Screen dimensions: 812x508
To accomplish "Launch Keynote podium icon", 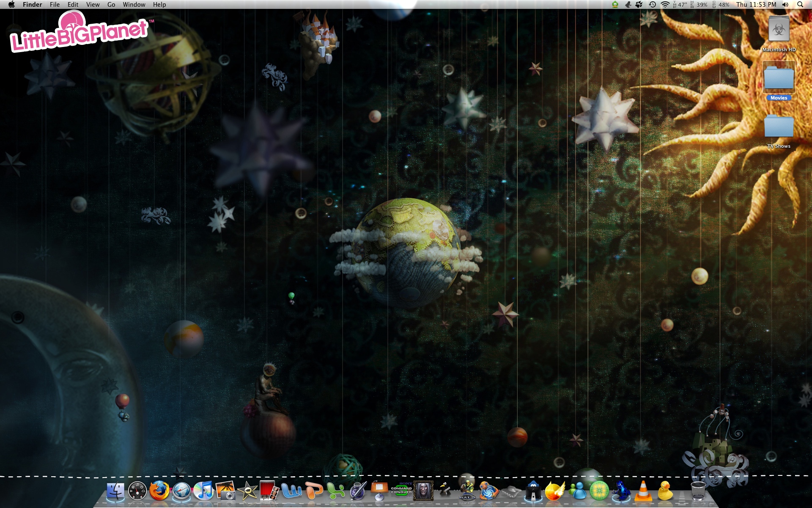I will tap(379, 491).
